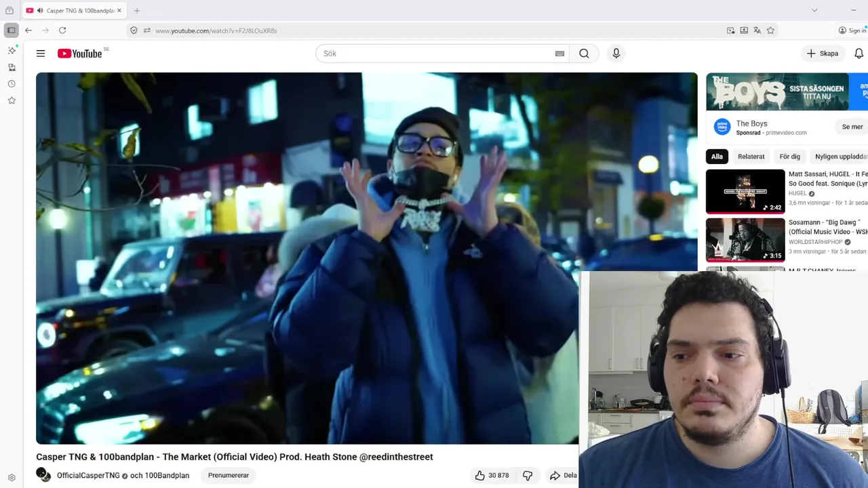Select the Relaterat filter chip
The height and width of the screenshot is (488, 868).
[x=751, y=157]
